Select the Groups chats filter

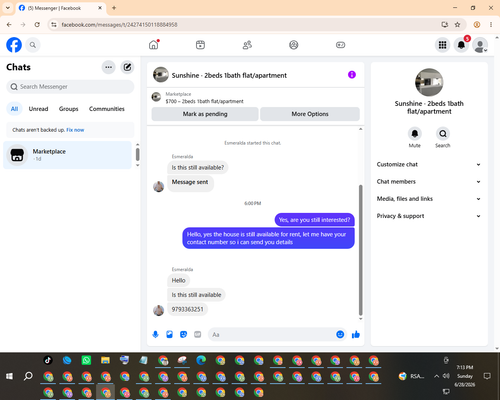pos(68,109)
